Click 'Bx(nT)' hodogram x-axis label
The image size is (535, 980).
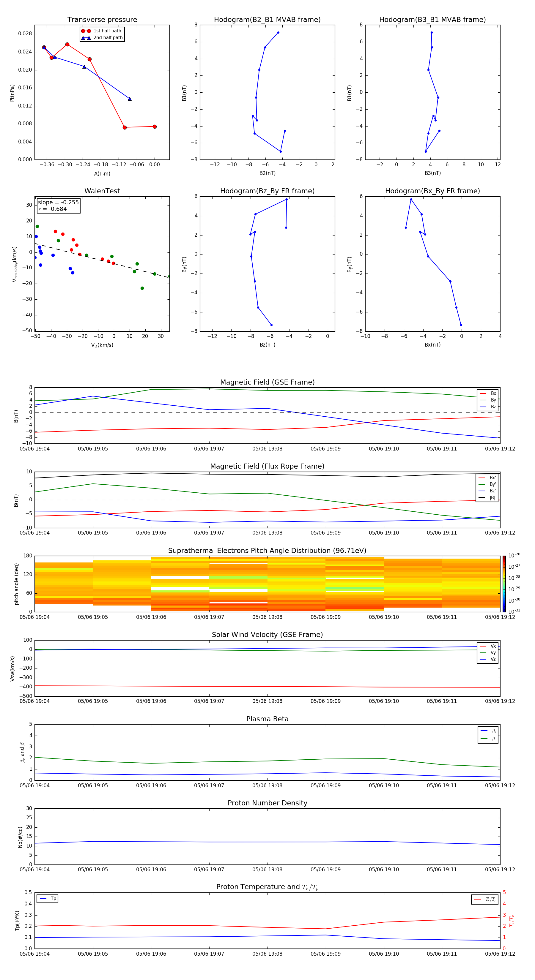tap(432, 345)
